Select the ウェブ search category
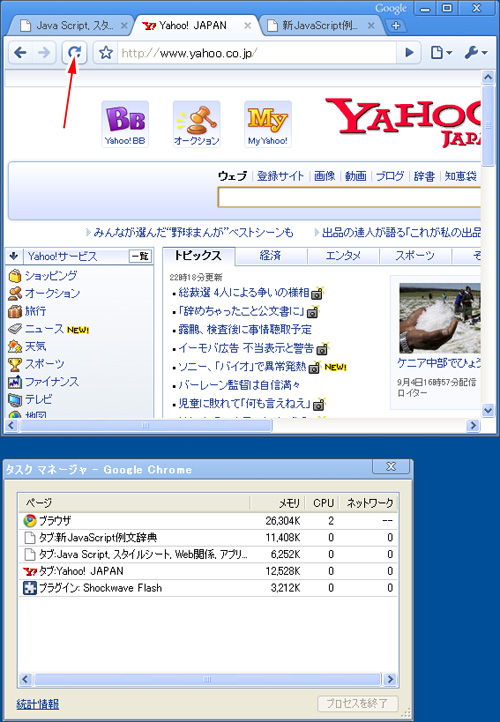This screenshot has width=500, height=722. click(x=233, y=176)
